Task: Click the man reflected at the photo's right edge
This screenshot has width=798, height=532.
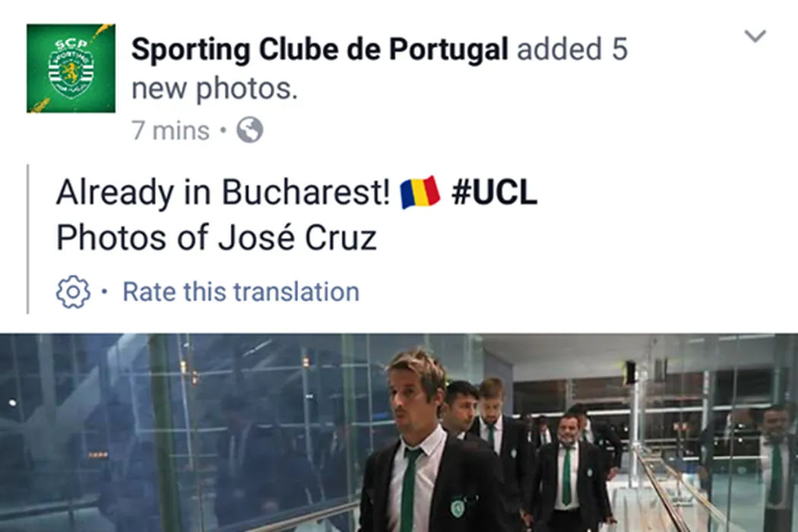Action: coord(777,448)
